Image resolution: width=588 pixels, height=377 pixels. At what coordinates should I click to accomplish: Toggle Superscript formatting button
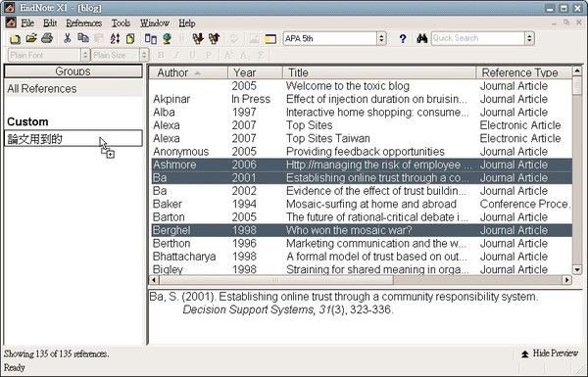(228, 55)
